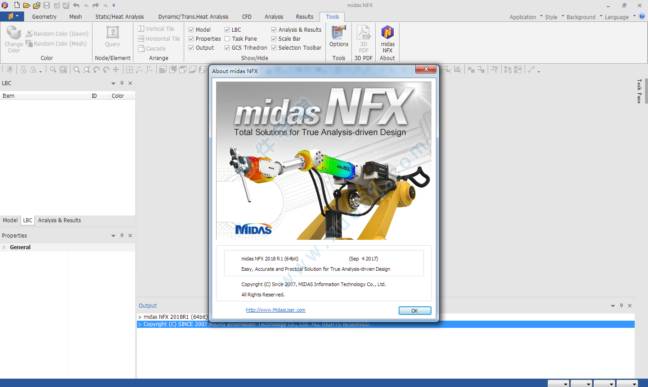
Task: Click the New file icon in quick access bar
Action: tap(17, 5)
